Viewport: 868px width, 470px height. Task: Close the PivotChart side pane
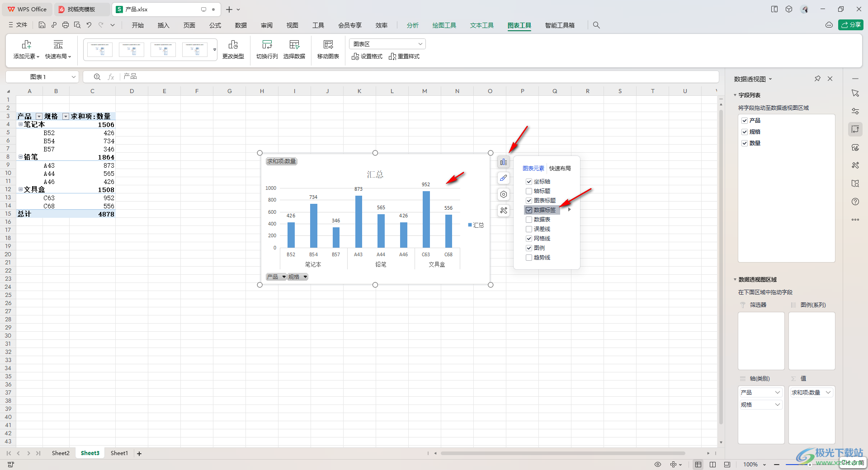pyautogui.click(x=830, y=79)
